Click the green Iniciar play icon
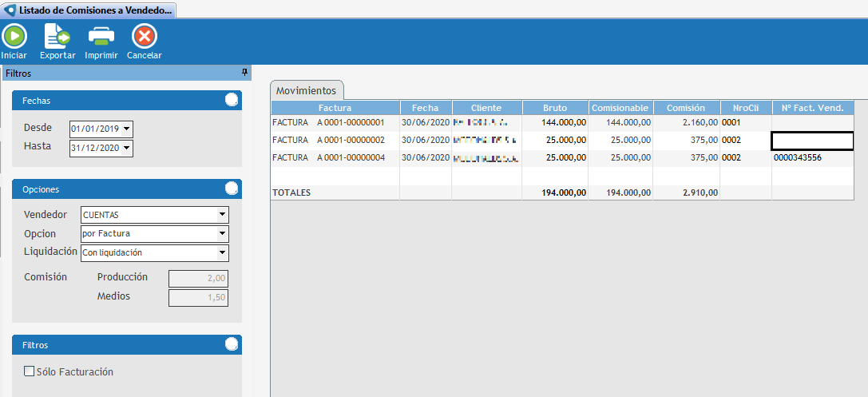Screen dimensions: 868x397 [x=14, y=36]
